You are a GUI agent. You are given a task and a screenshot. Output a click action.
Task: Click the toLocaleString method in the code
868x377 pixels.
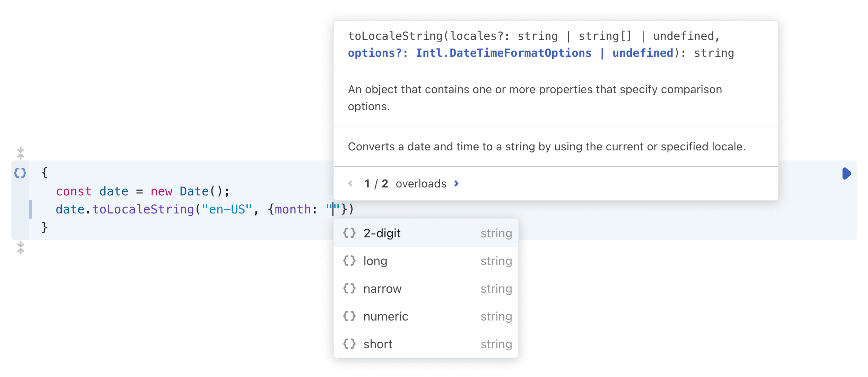point(143,209)
